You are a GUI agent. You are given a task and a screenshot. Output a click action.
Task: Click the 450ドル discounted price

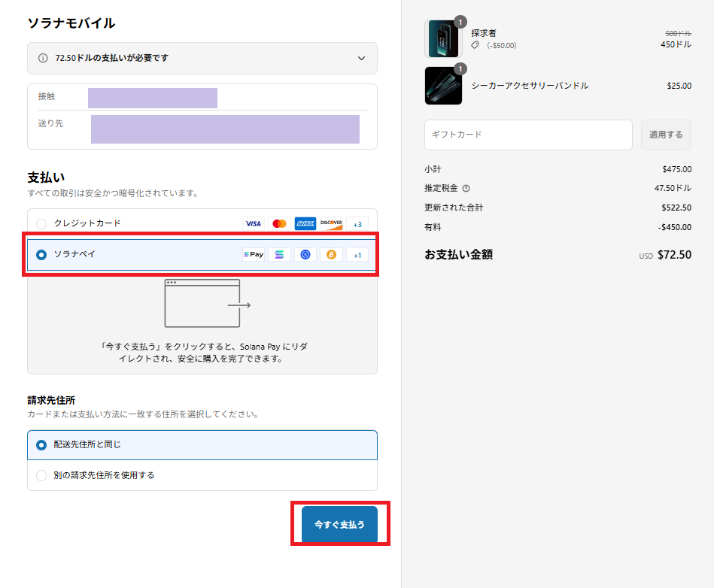pos(676,44)
